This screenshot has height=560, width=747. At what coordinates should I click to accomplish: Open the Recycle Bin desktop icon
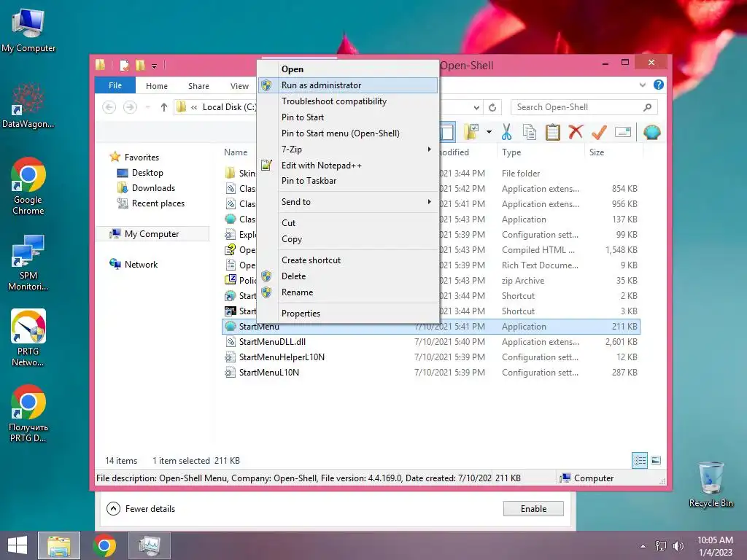tap(711, 484)
